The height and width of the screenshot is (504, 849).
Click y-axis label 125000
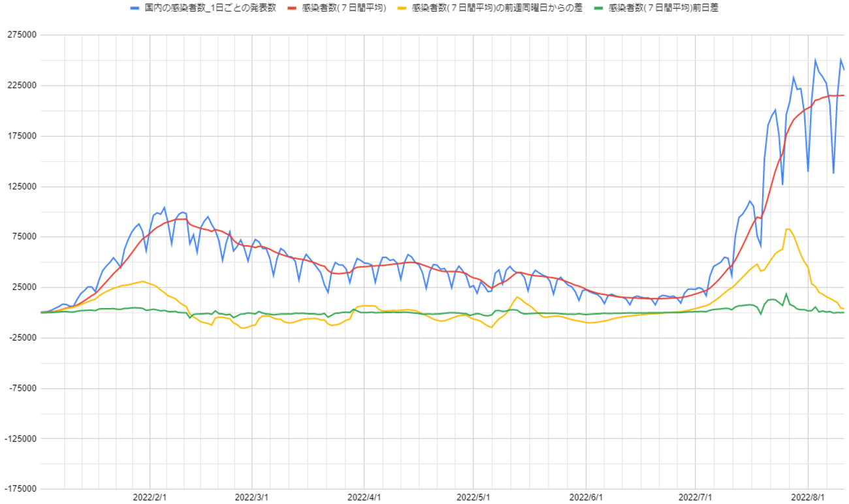[22, 186]
